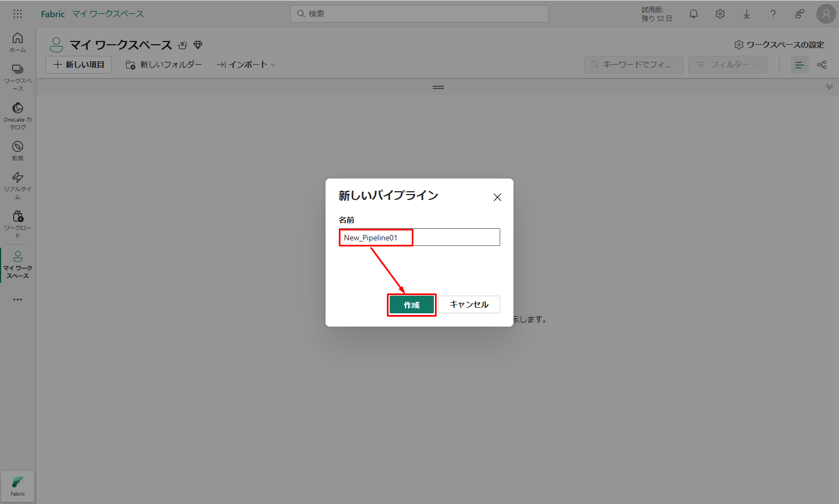Switch to list view
Image resolution: width=839 pixels, height=504 pixels.
coord(799,65)
